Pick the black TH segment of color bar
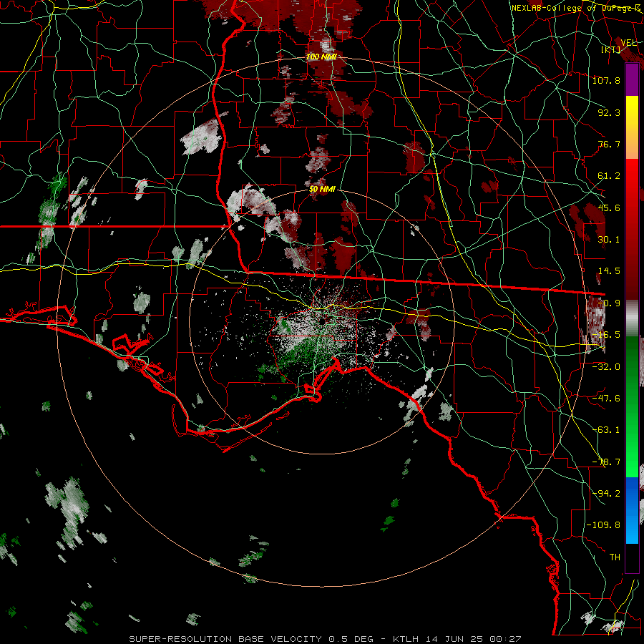This screenshot has width=644, height=644. click(x=632, y=558)
